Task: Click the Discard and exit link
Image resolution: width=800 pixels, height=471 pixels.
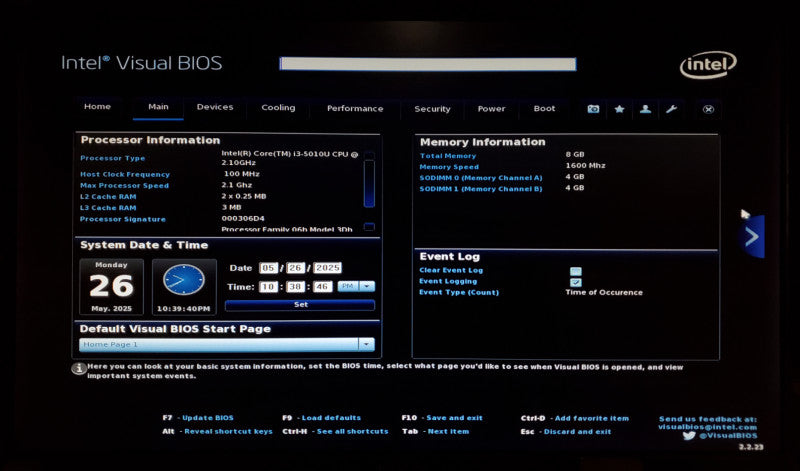Action: pyautogui.click(x=577, y=432)
